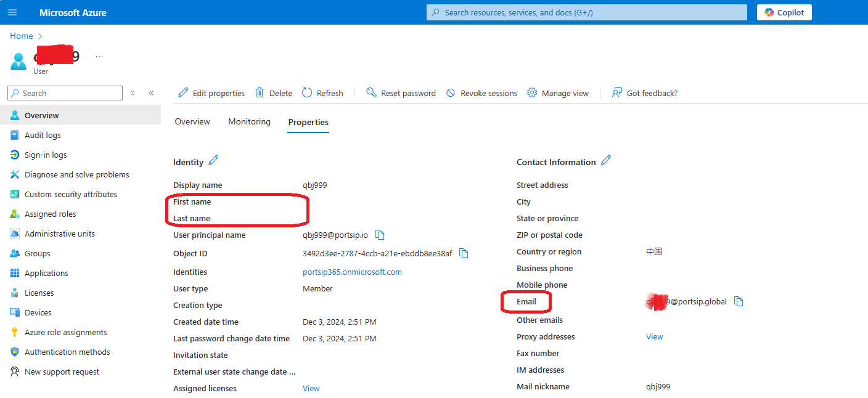Click Revoke sessions in toolbar

(481, 93)
